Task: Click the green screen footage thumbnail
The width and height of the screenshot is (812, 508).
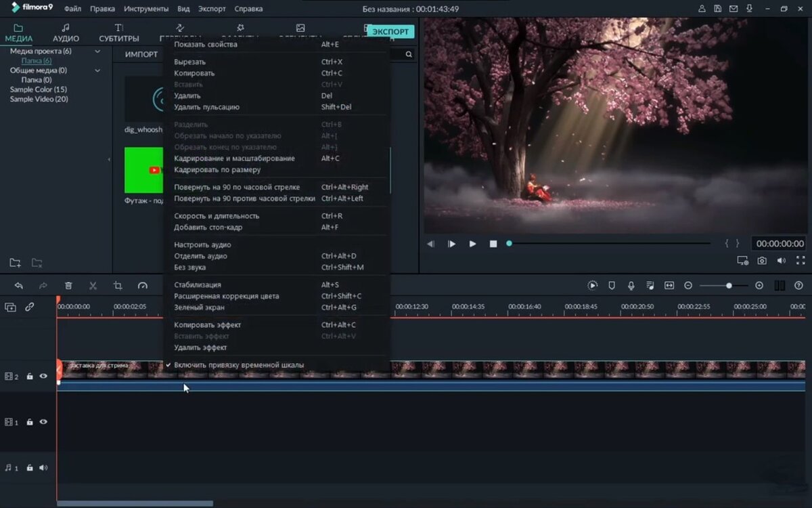Action: tap(144, 170)
